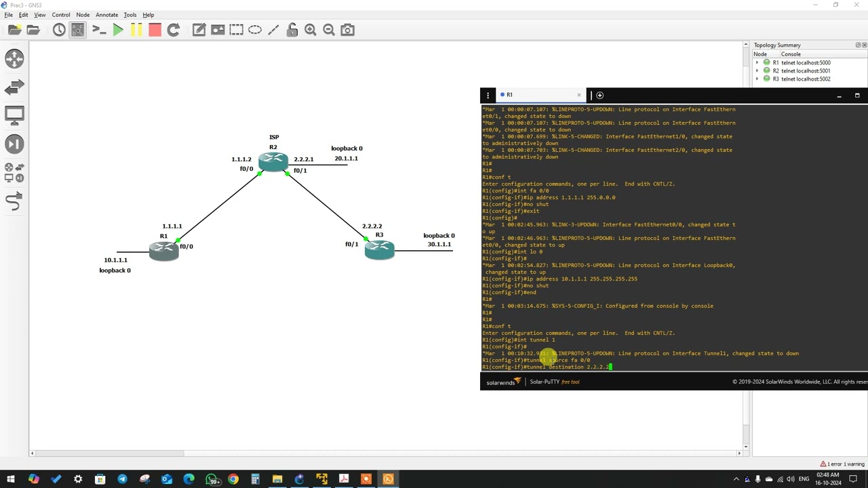The image size is (868, 488).
Task: Click the loopback 0 20.1.1.1 label
Action: coord(347,153)
